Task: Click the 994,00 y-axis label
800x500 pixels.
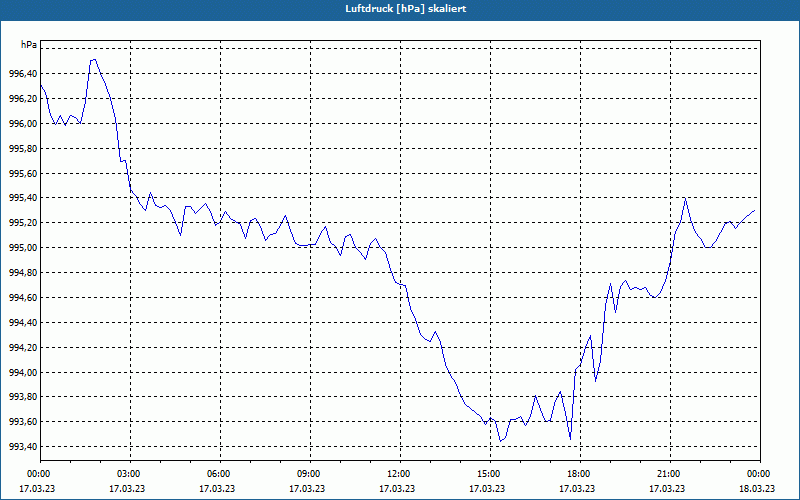Action: click(x=23, y=373)
